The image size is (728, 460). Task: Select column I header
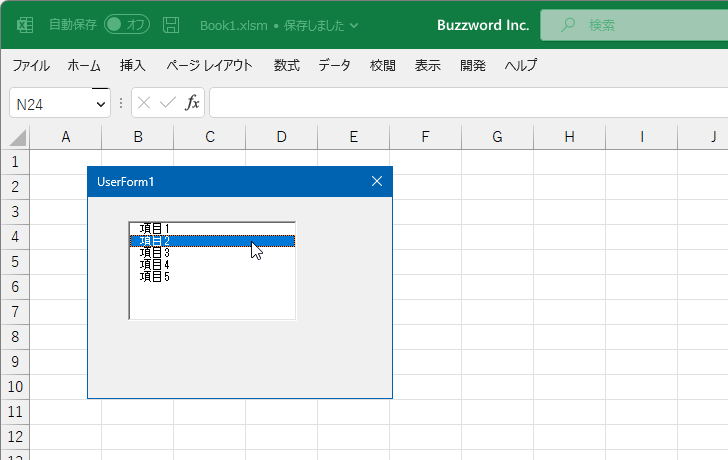point(641,137)
